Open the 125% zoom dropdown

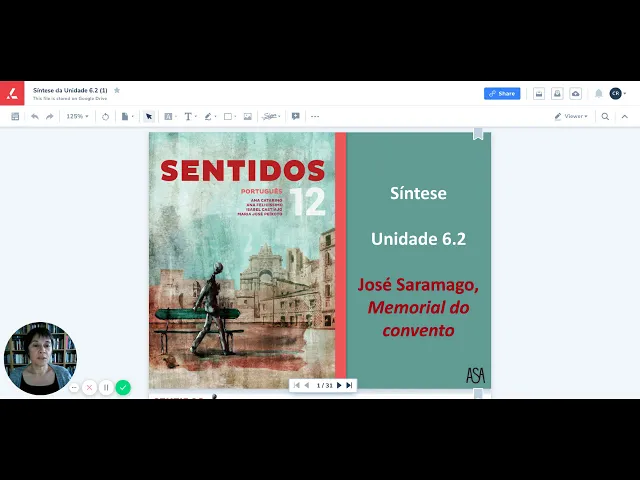pyautogui.click(x=77, y=116)
